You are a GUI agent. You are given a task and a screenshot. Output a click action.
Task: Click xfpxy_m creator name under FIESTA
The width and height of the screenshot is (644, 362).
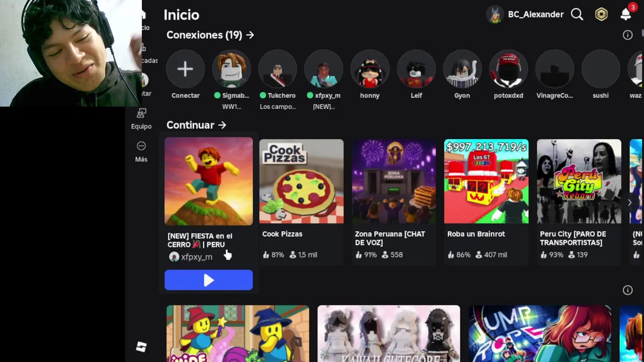click(x=197, y=257)
